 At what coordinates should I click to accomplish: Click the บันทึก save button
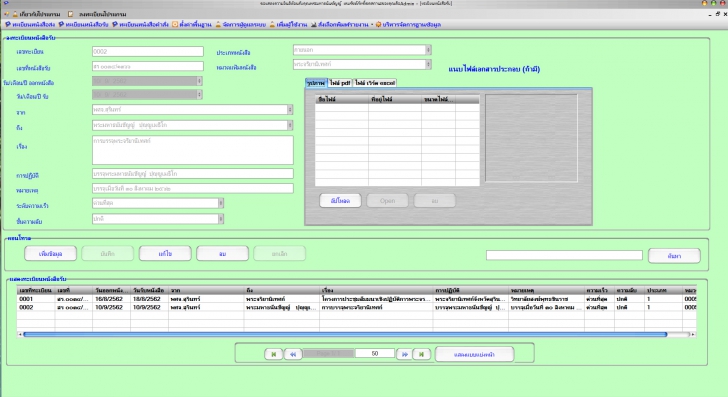(108, 254)
